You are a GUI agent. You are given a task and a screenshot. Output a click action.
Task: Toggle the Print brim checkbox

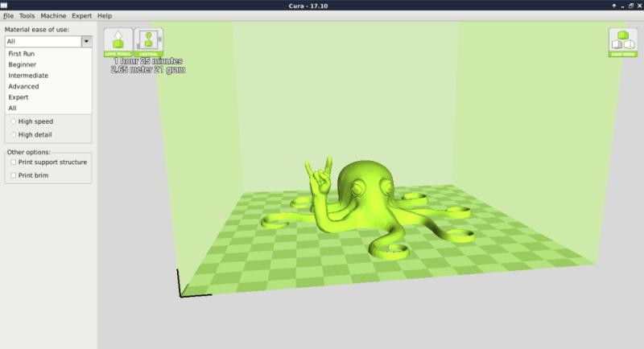[x=14, y=174]
